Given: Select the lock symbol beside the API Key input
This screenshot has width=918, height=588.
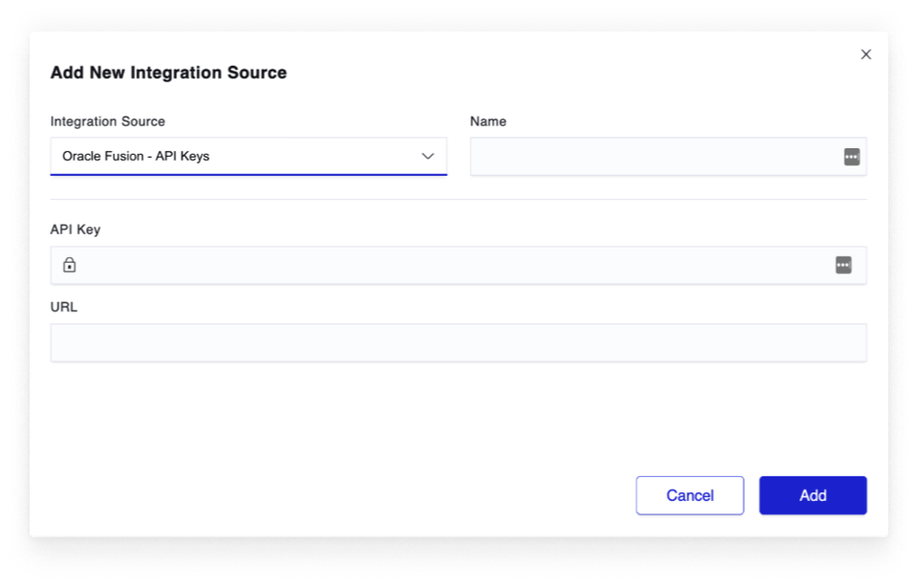Looking at the screenshot, I should pyautogui.click(x=70, y=265).
